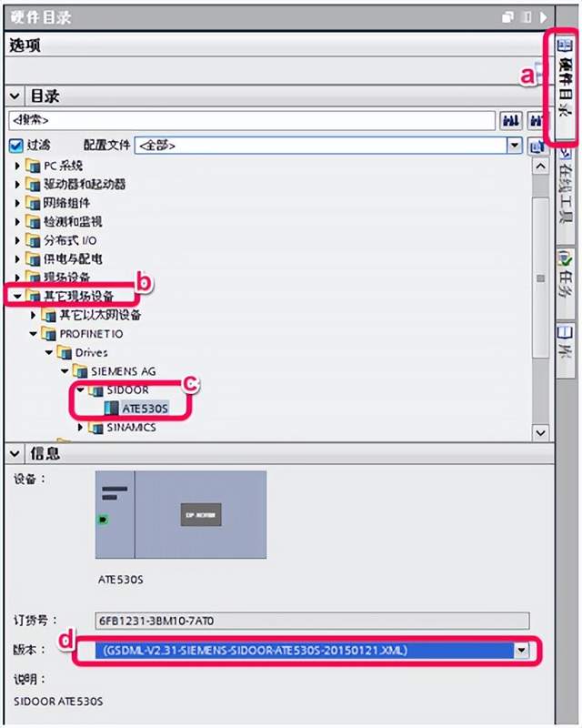Collapse the 其它现场设备 tree node

[17, 296]
